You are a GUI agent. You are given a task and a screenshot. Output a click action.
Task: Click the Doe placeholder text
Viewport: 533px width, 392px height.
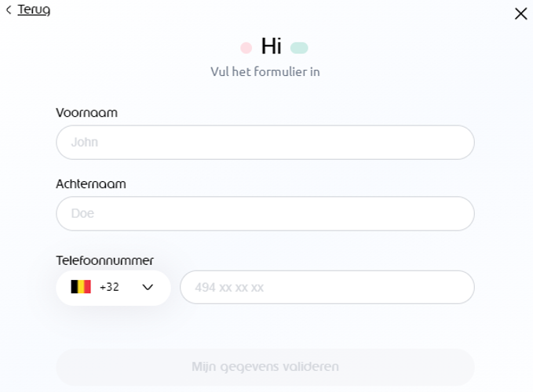(82, 213)
